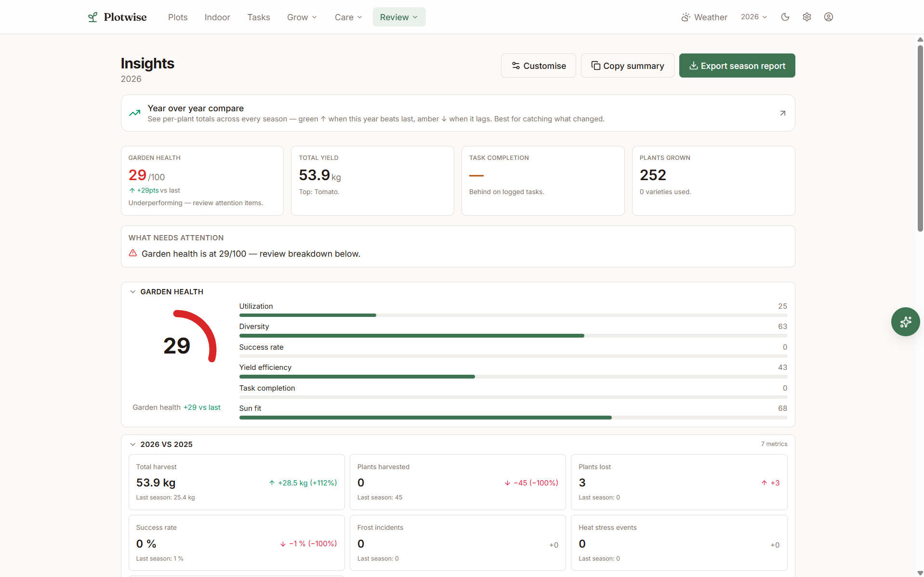Collapse the Garden Health section chevron

pyautogui.click(x=133, y=292)
